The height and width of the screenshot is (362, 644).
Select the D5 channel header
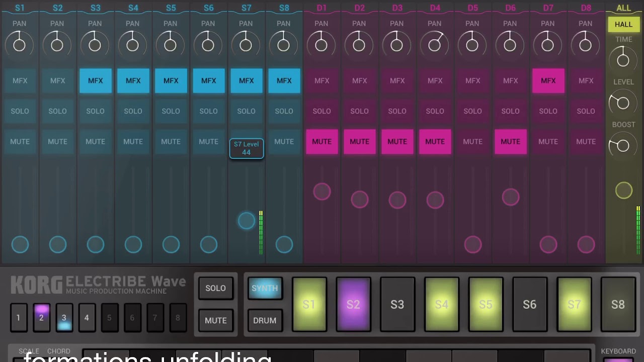click(473, 8)
